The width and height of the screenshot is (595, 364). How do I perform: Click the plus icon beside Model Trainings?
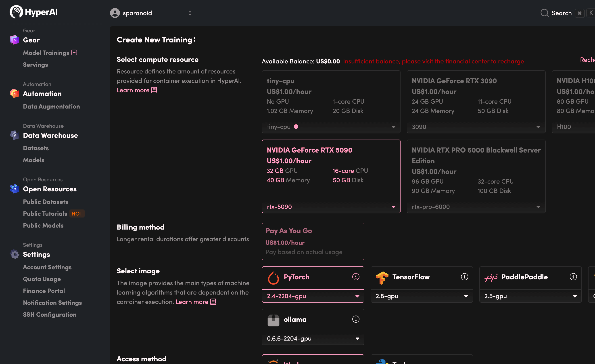(x=74, y=52)
